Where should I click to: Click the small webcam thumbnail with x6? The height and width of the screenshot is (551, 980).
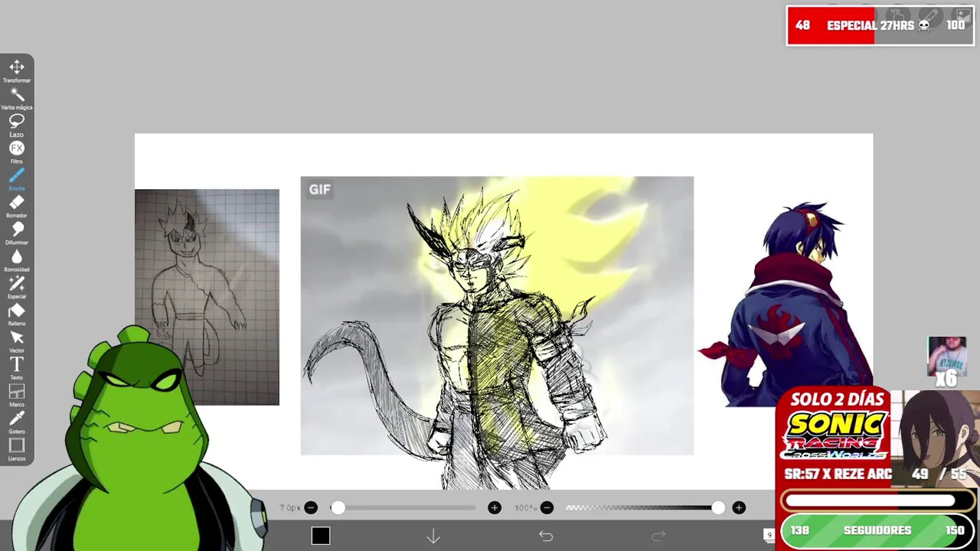[947, 361]
